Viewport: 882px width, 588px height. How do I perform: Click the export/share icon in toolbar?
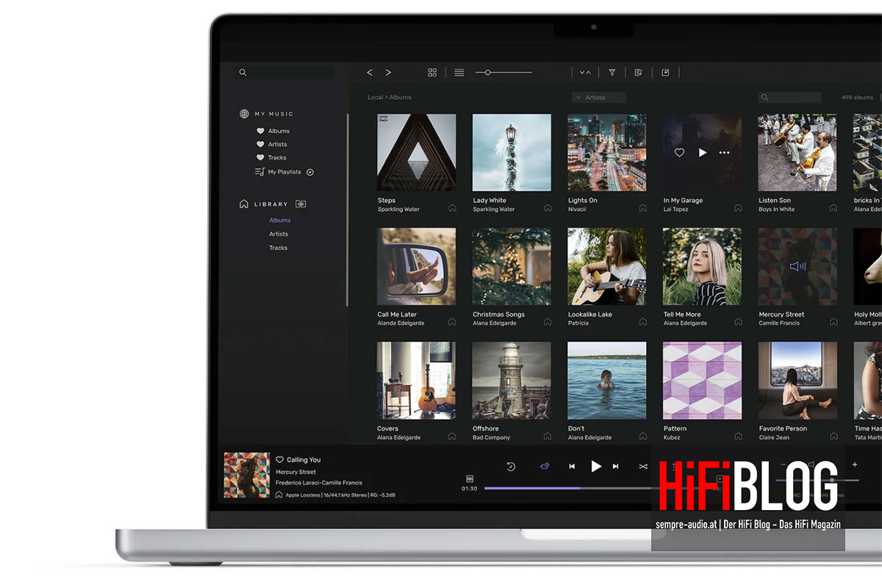tap(665, 73)
